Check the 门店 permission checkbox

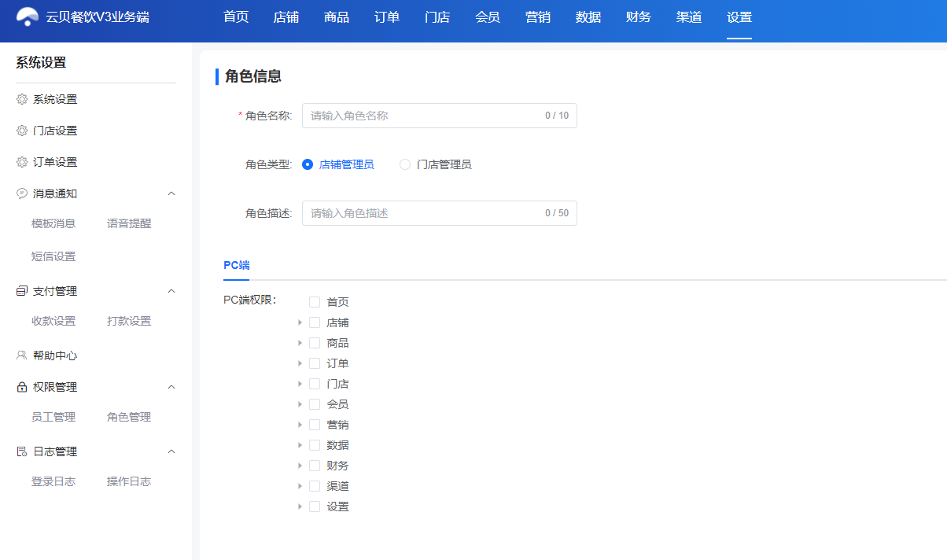(315, 384)
